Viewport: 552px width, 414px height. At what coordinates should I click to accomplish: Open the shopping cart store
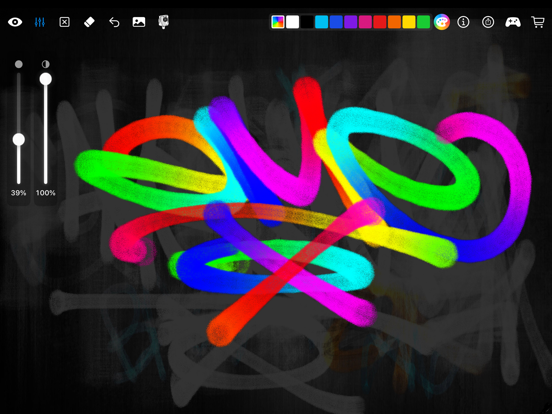point(538,22)
